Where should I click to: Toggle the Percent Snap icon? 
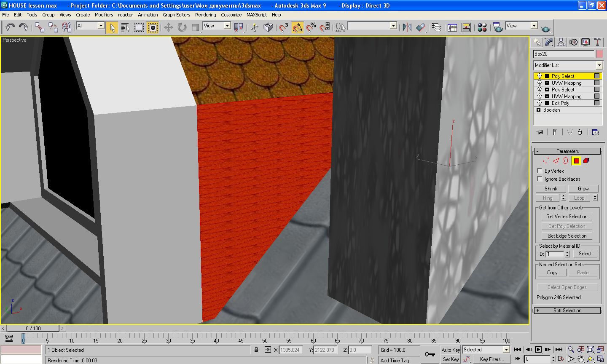311,27
